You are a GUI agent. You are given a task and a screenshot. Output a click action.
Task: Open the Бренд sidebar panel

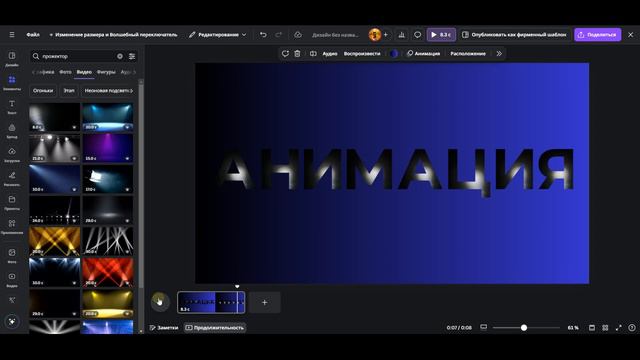coord(12,131)
